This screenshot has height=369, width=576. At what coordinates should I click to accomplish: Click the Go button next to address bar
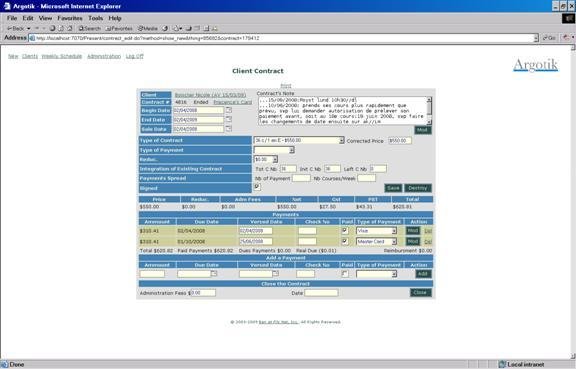[549, 38]
